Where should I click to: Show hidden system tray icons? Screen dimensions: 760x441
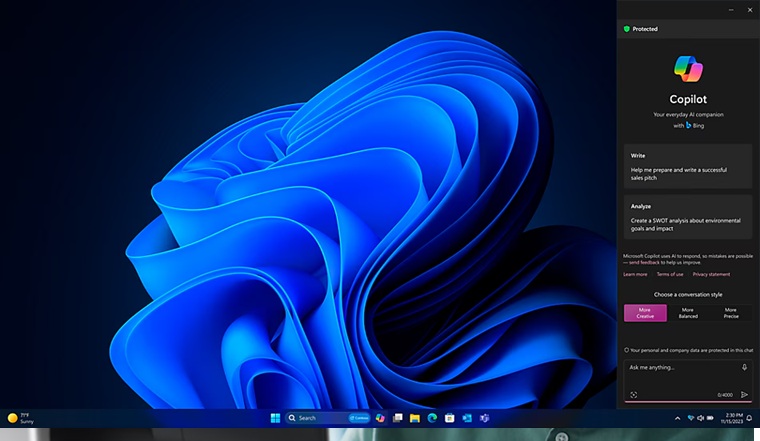678,418
